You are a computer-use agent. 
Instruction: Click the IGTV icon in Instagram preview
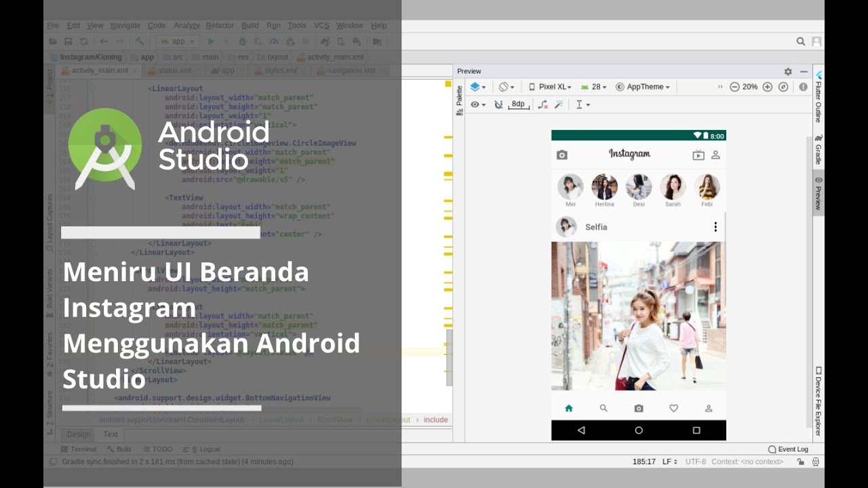point(698,155)
